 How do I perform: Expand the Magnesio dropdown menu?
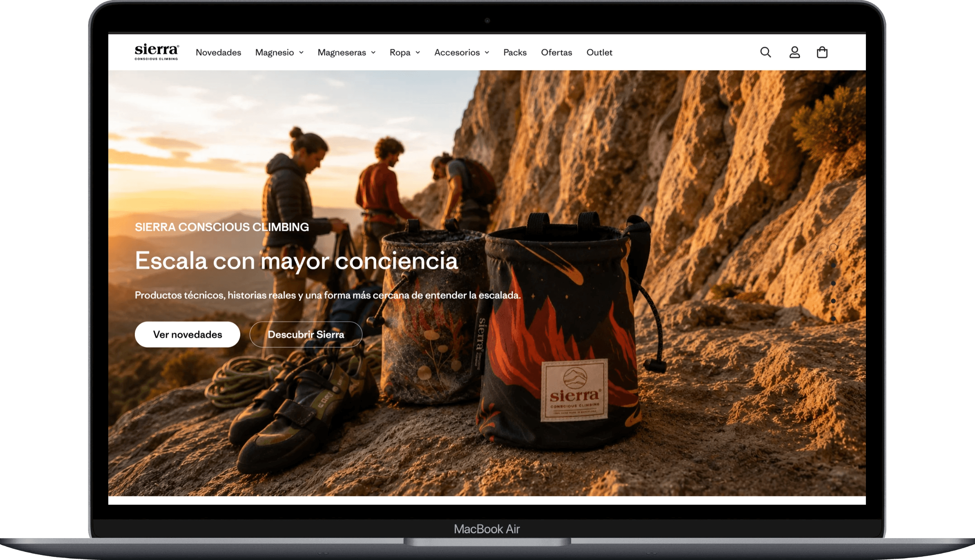tap(279, 52)
